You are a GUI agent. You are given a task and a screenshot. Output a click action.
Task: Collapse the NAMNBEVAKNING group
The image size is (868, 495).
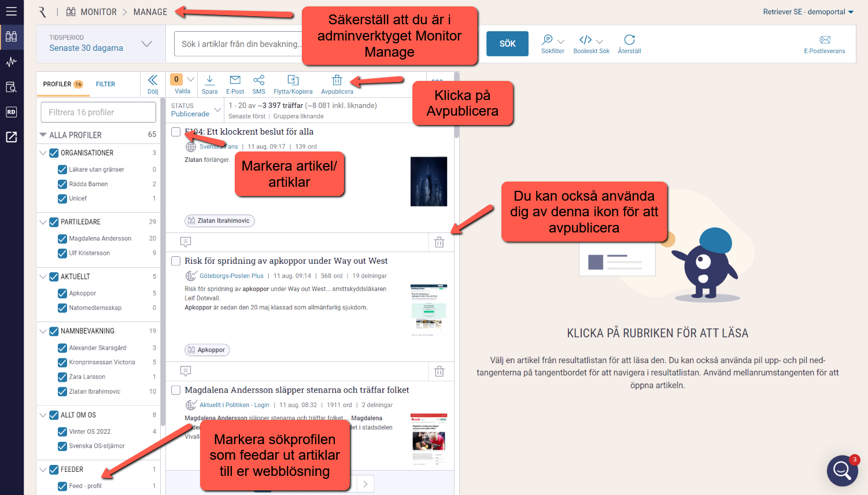pyautogui.click(x=43, y=331)
